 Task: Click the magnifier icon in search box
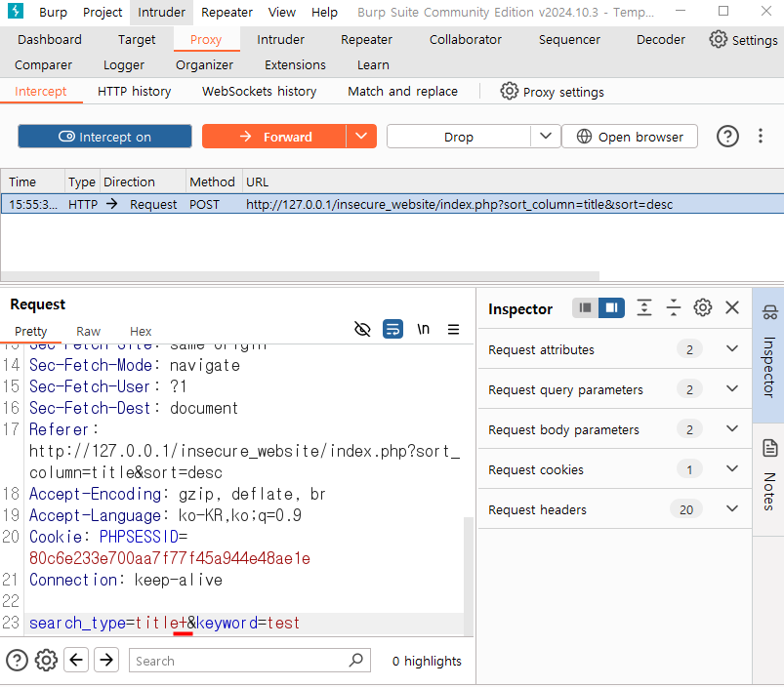[356, 660]
